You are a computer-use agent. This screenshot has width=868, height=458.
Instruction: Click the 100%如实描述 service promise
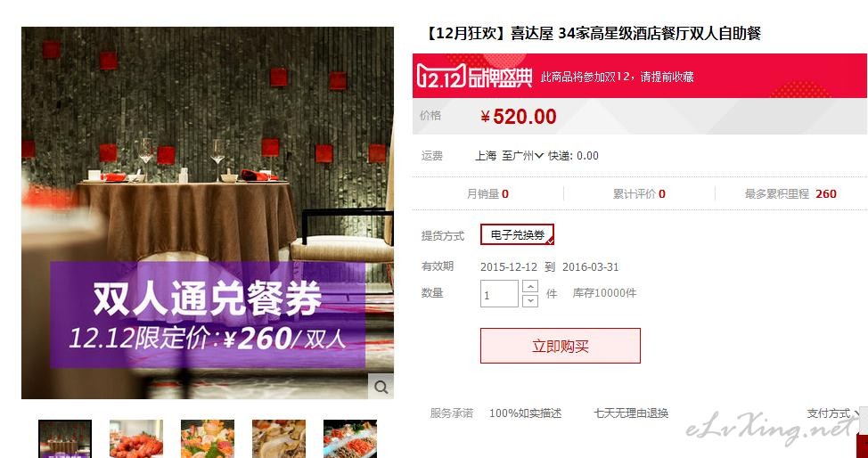pyautogui.click(x=525, y=413)
